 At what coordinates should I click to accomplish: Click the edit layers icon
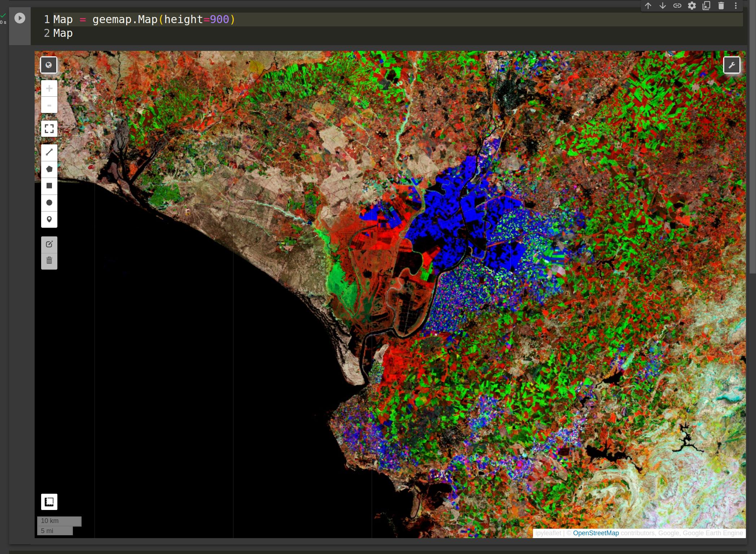pos(49,244)
